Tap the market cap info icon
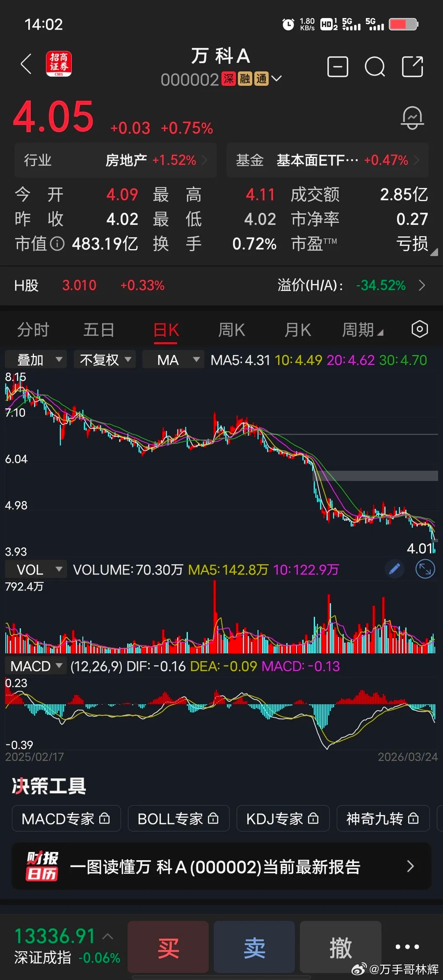The image size is (443, 980). [57, 244]
